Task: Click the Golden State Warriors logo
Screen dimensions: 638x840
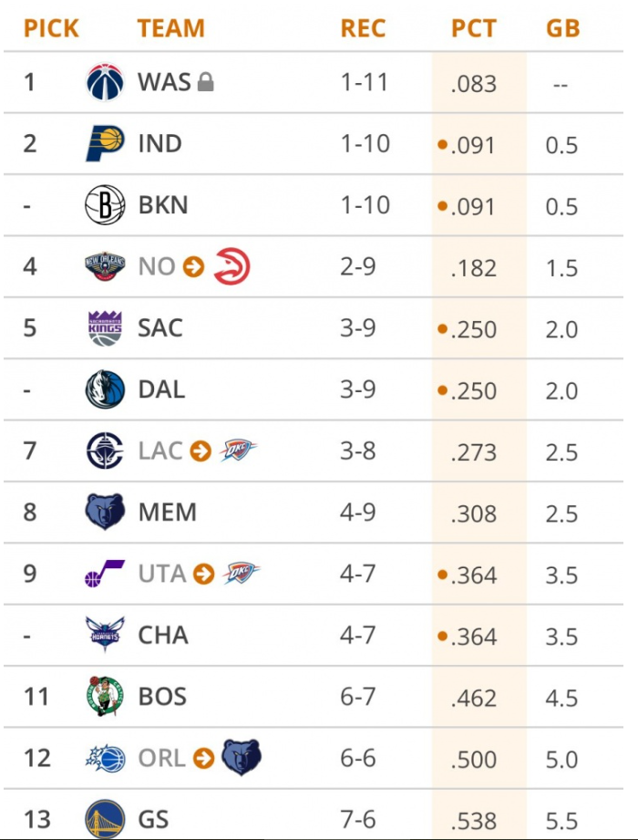Action: pyautogui.click(x=105, y=818)
